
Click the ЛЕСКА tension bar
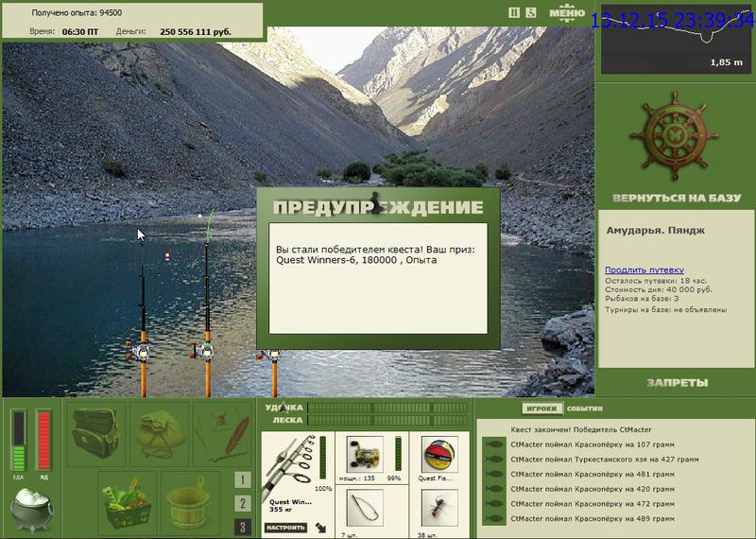click(x=387, y=420)
